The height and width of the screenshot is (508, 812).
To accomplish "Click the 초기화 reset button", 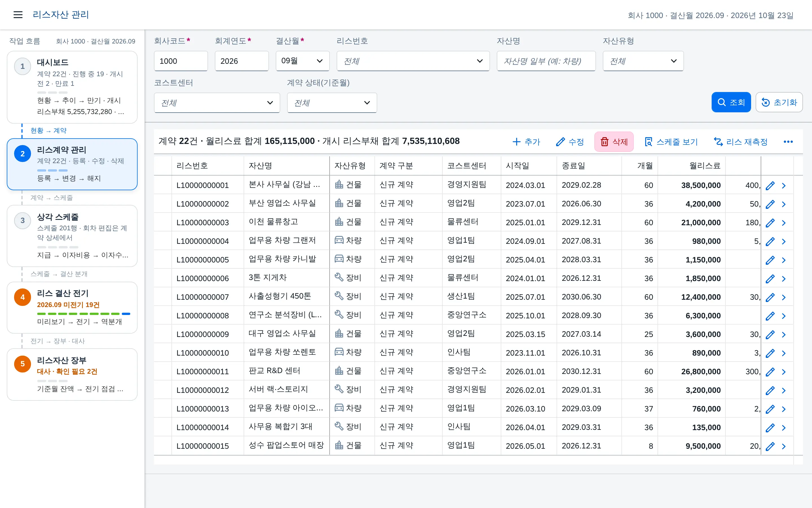I will tap(779, 102).
